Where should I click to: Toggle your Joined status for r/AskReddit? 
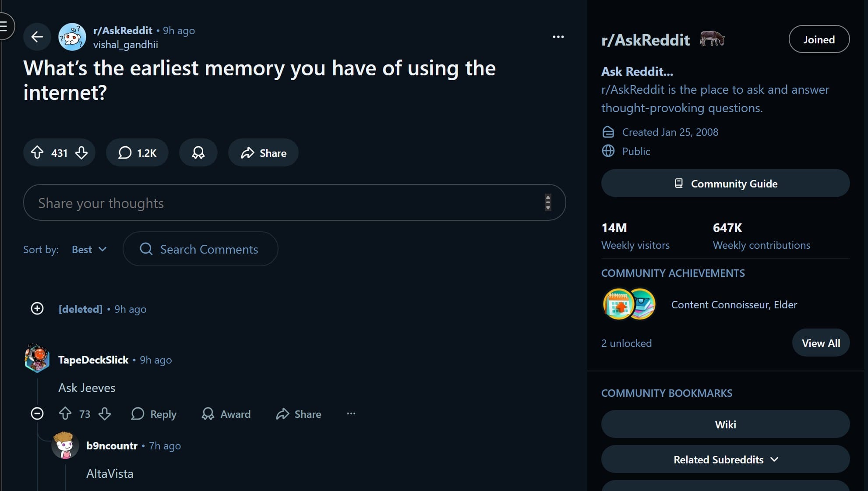click(819, 39)
